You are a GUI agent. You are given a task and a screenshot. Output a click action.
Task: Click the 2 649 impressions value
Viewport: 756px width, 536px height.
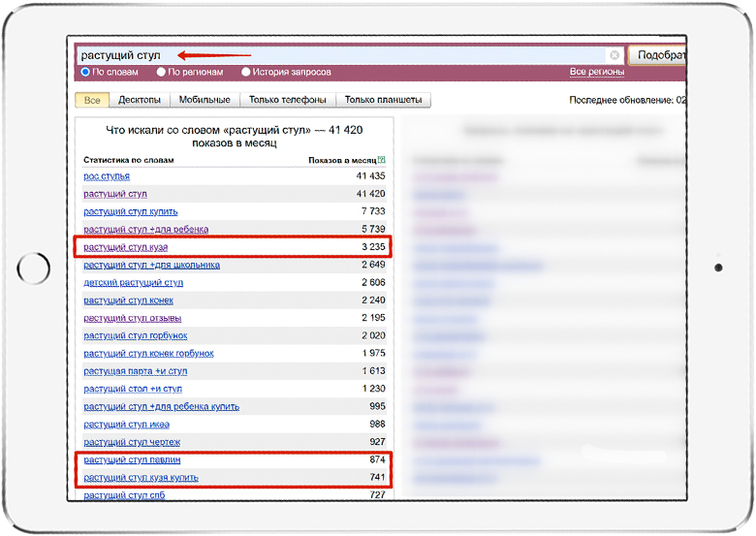pos(374,265)
